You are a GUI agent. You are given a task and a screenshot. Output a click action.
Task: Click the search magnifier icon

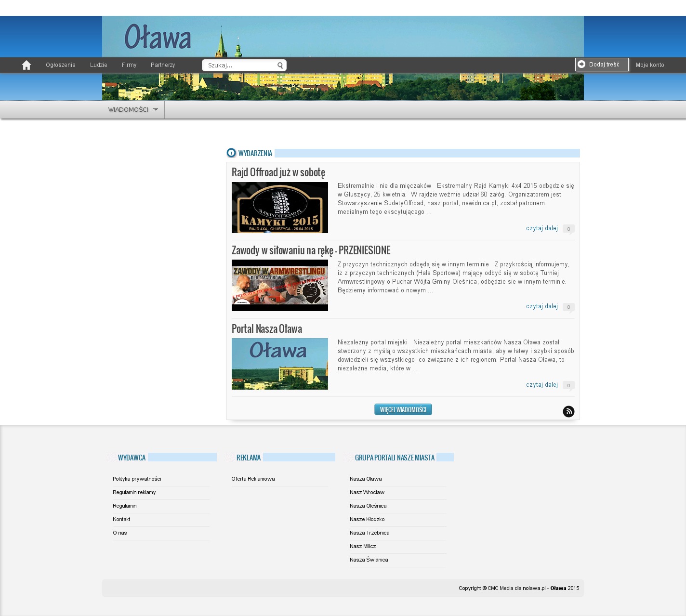[280, 66]
